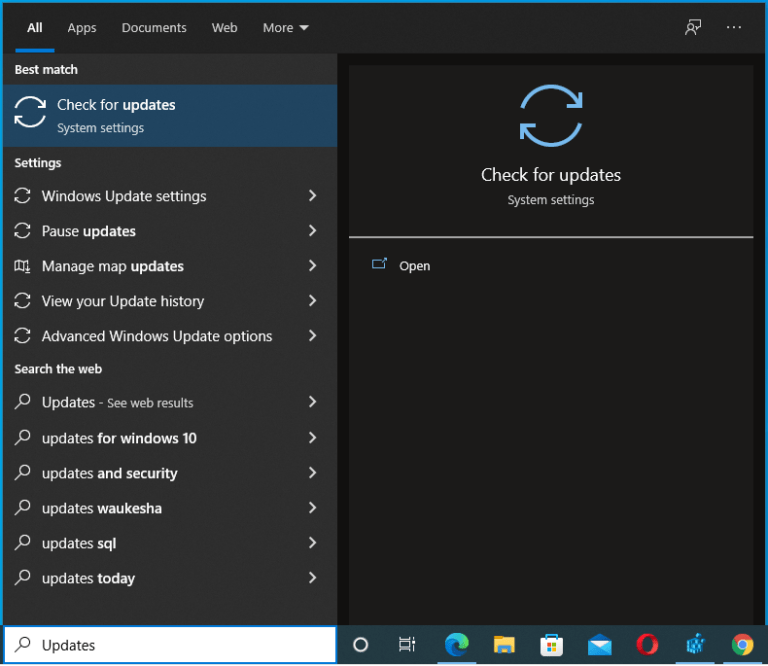768x666 pixels.
Task: Click the Cortana circle icon
Action: [x=361, y=645]
